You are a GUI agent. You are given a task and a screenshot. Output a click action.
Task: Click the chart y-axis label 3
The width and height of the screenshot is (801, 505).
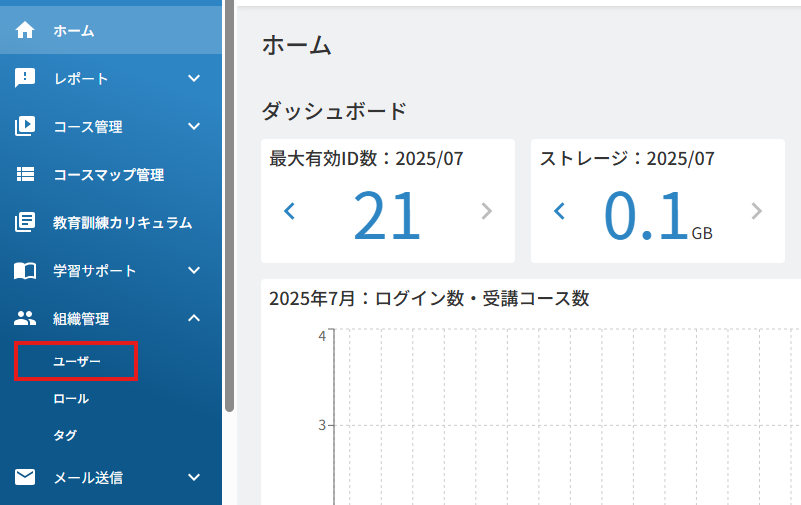[x=322, y=425]
